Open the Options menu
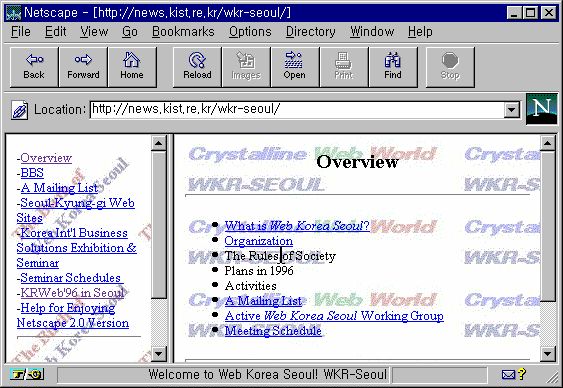563x388 pixels. tap(250, 32)
